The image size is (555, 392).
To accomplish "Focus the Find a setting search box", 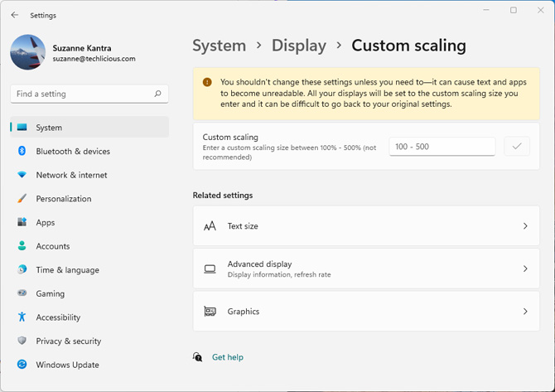I will click(x=89, y=94).
